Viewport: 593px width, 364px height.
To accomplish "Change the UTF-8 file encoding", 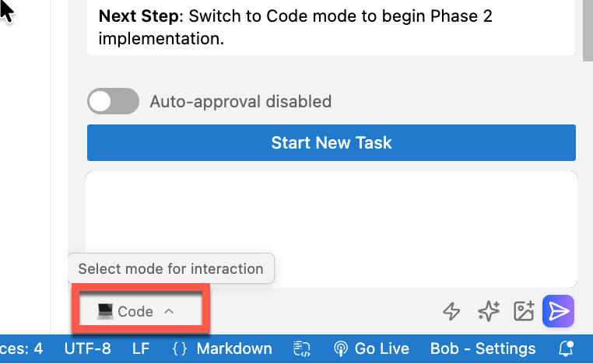I will (87, 348).
